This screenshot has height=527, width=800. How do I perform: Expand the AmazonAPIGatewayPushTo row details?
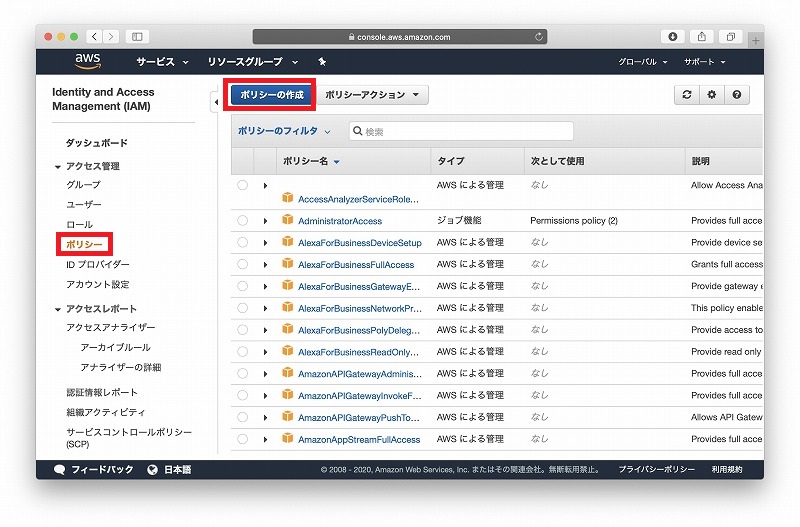pos(265,418)
